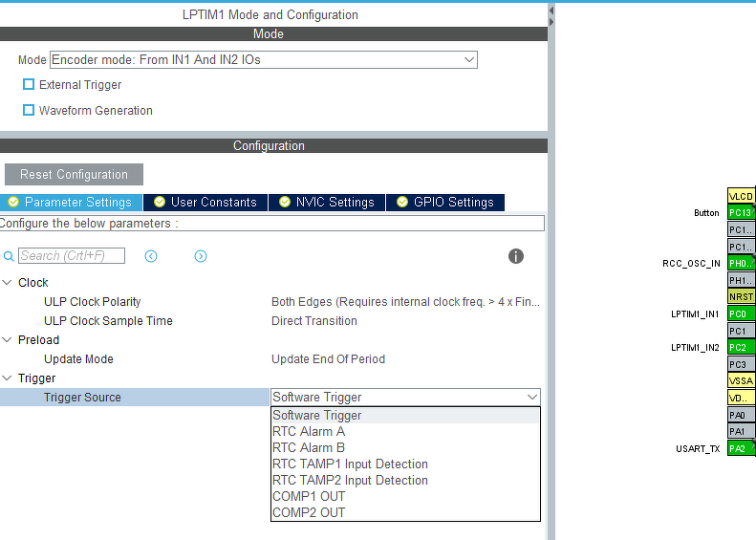Click the parameter Search input field
The width and height of the screenshot is (756, 540).
click(x=72, y=255)
